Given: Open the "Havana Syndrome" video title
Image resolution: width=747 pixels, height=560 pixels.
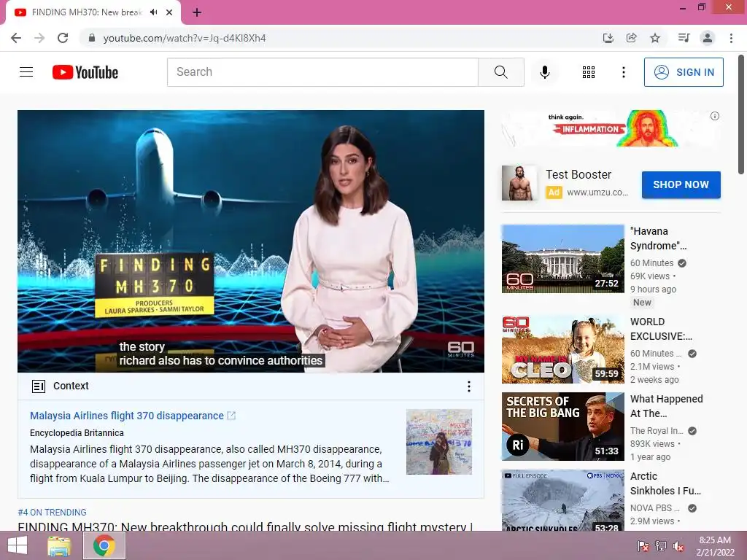Looking at the screenshot, I should [x=659, y=238].
